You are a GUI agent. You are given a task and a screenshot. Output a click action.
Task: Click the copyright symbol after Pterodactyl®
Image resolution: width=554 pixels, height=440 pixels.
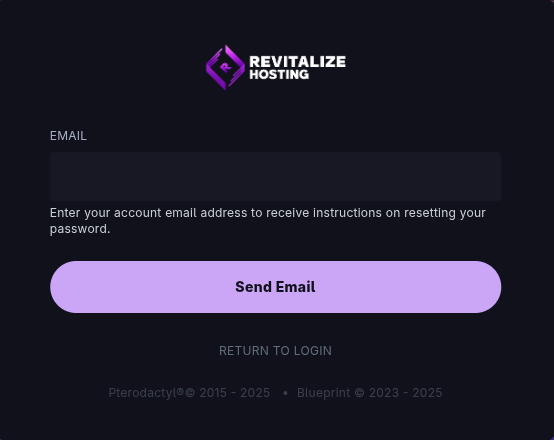tap(190, 393)
